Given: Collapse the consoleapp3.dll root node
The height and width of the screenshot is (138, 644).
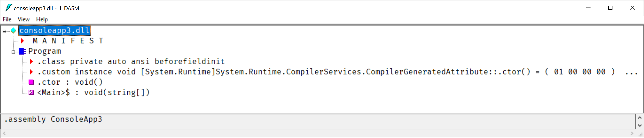Looking at the screenshot, I should [x=4, y=31].
